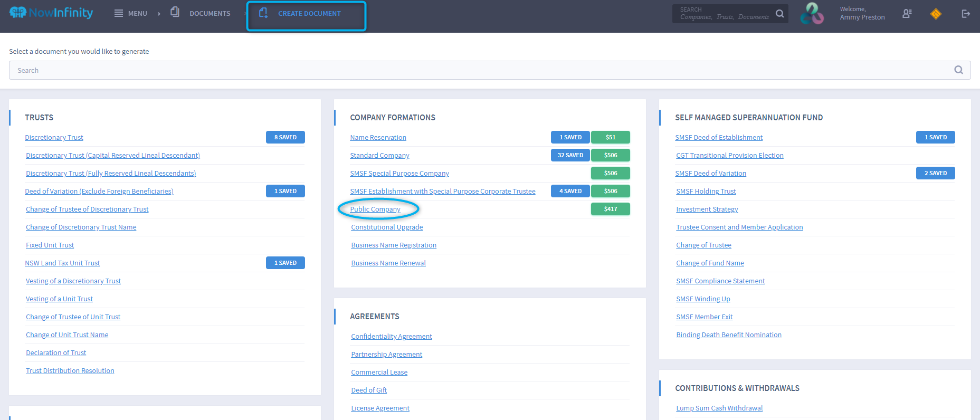Image resolution: width=980 pixels, height=420 pixels.
Task: Open the Constitutional Upgrade link
Action: (387, 227)
